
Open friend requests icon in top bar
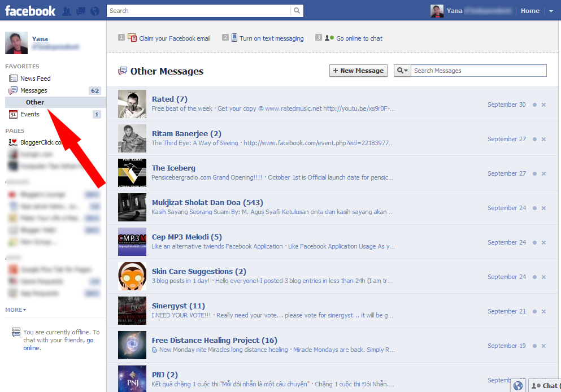tap(66, 11)
